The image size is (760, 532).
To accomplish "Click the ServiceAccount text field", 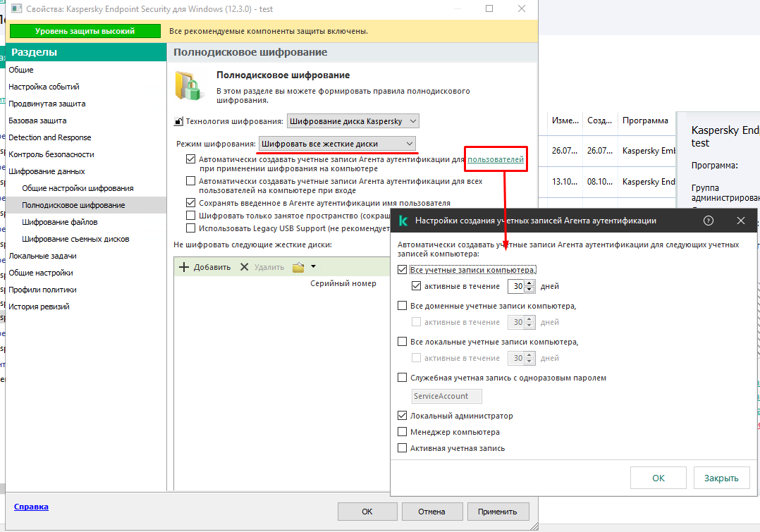I will point(446,396).
